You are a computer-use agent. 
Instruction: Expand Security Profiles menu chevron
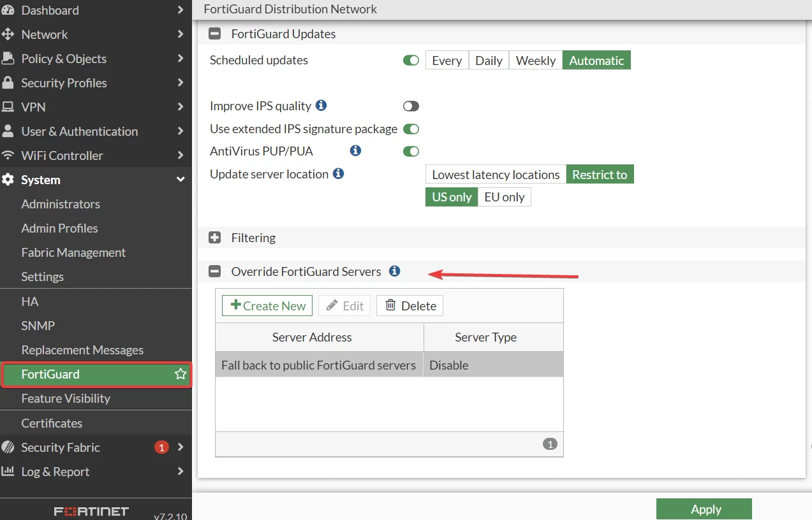tap(181, 83)
